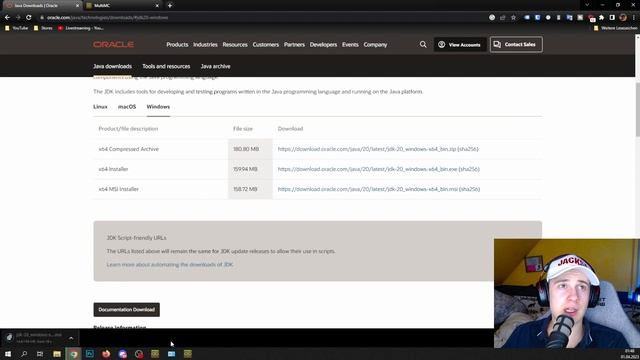This screenshot has height=360, width=640.
Task: Open File Explorer from the taskbar
Action: (57, 354)
